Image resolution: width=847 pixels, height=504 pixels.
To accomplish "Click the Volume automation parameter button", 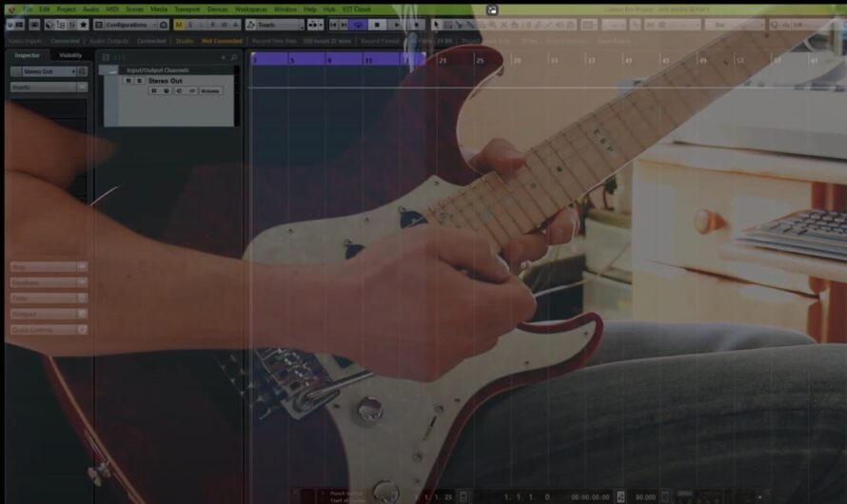I will point(210,90).
